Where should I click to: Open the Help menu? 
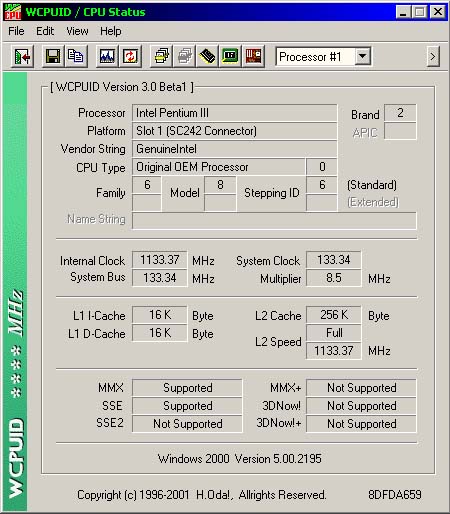tap(111, 31)
